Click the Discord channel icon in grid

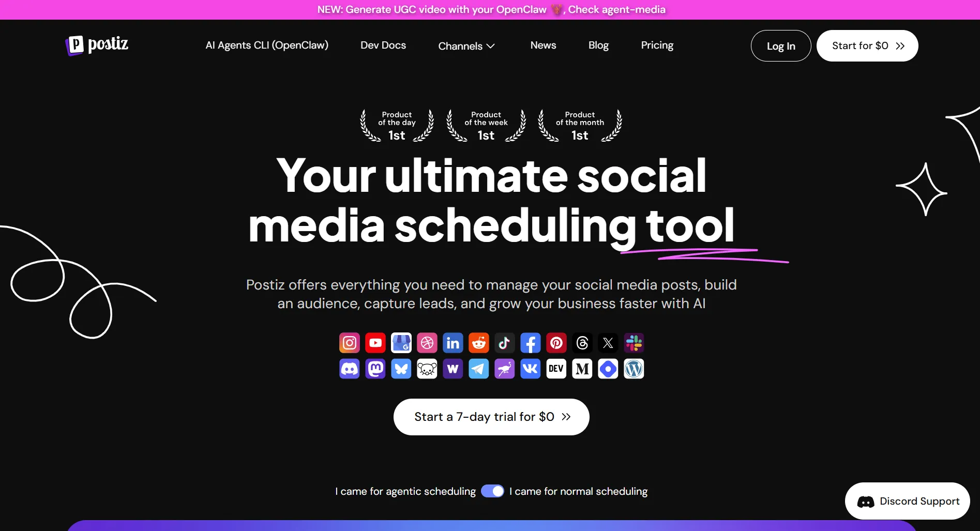[x=350, y=369]
